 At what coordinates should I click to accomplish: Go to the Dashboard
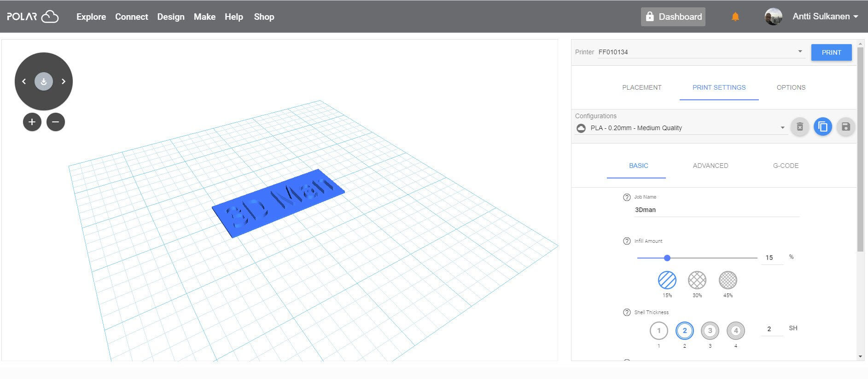[x=673, y=17]
